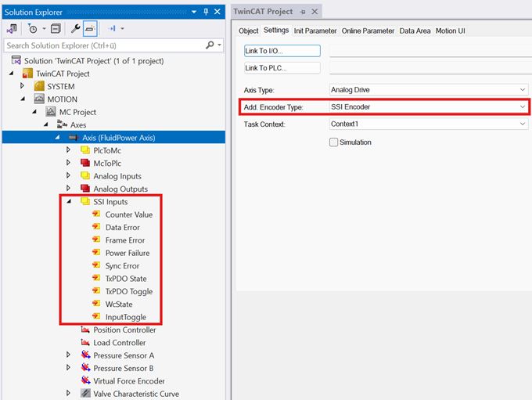The image size is (532, 400).
Task: Collapse the SSI Inputs tree node
Action: tap(69, 201)
